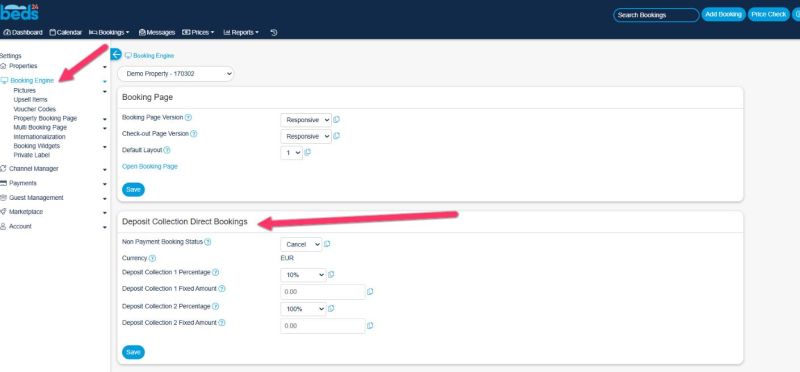The width and height of the screenshot is (800, 372).
Task: Open Voucher Codes in sidebar
Action: pos(35,109)
